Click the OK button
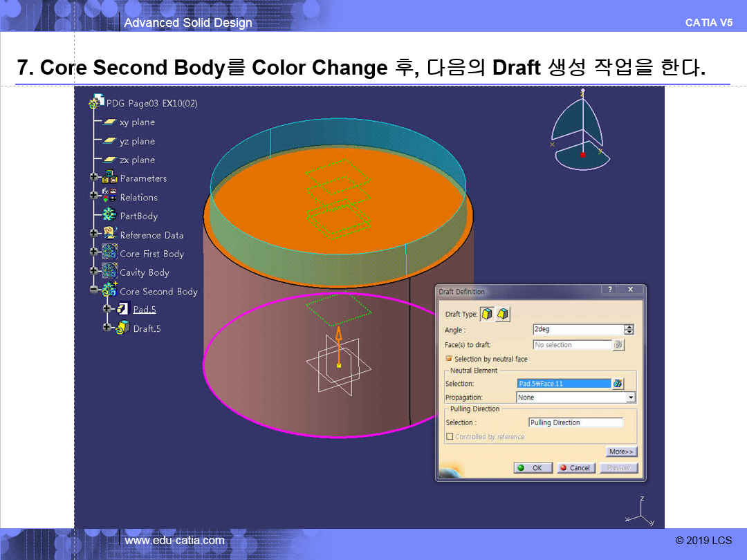 coord(533,468)
